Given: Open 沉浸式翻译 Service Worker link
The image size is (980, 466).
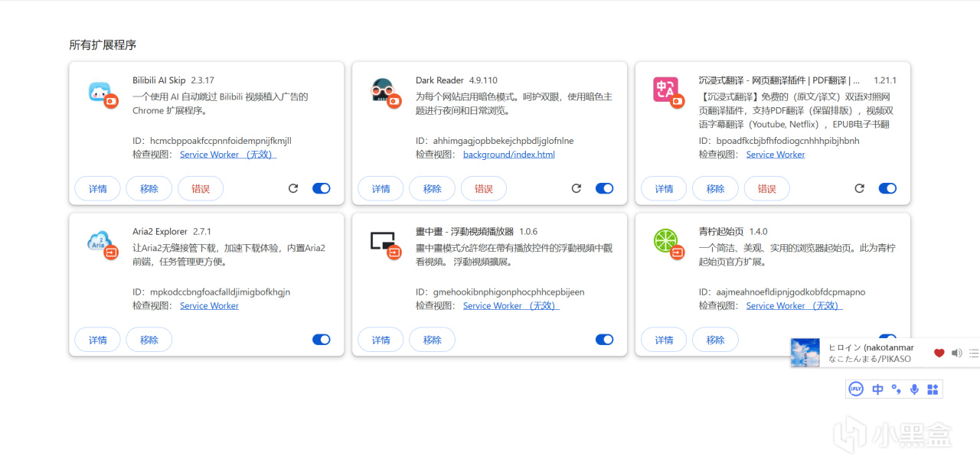Looking at the screenshot, I should pos(776,155).
